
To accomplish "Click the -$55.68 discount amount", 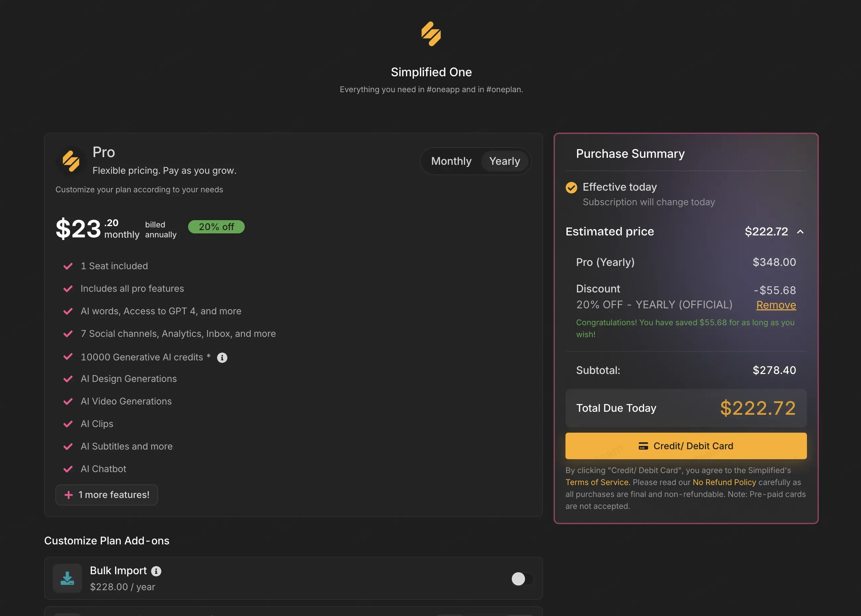I will click(x=775, y=290).
